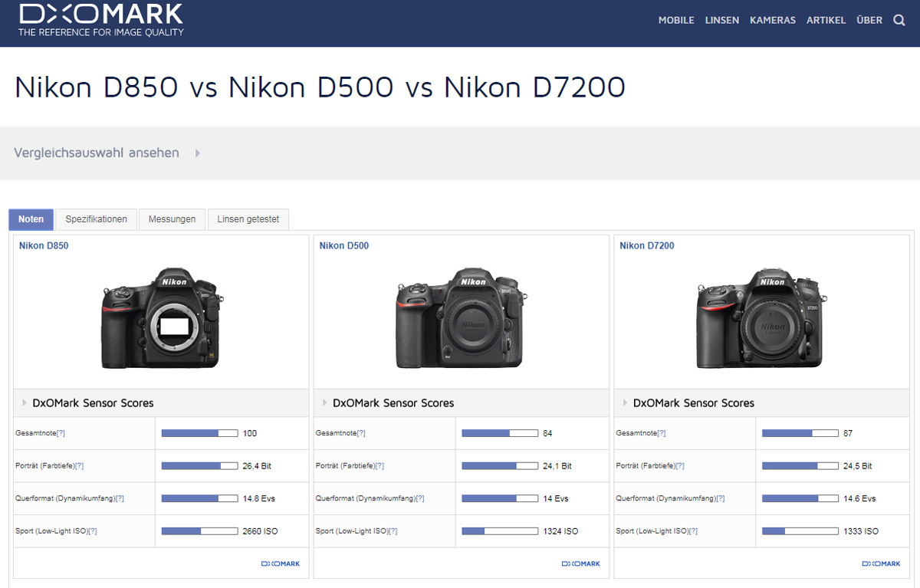920x588 pixels.
Task: Click the D500 Gesamtnote score bar
Action: [500, 433]
